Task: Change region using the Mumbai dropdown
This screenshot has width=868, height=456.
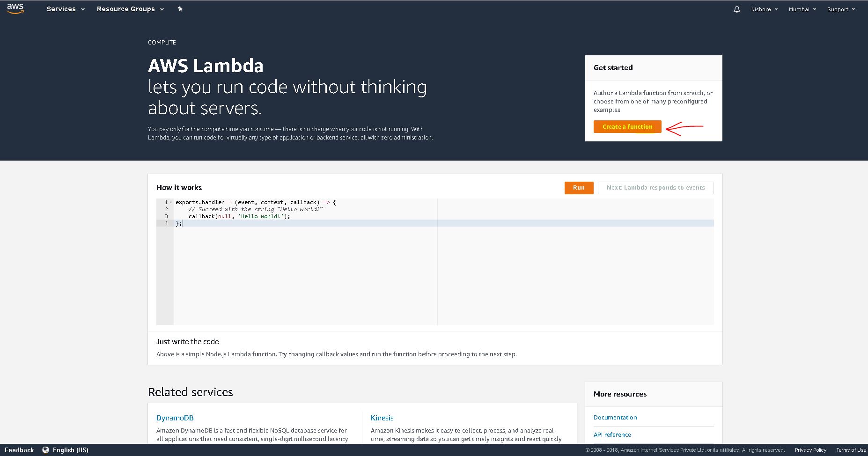Action: click(802, 9)
